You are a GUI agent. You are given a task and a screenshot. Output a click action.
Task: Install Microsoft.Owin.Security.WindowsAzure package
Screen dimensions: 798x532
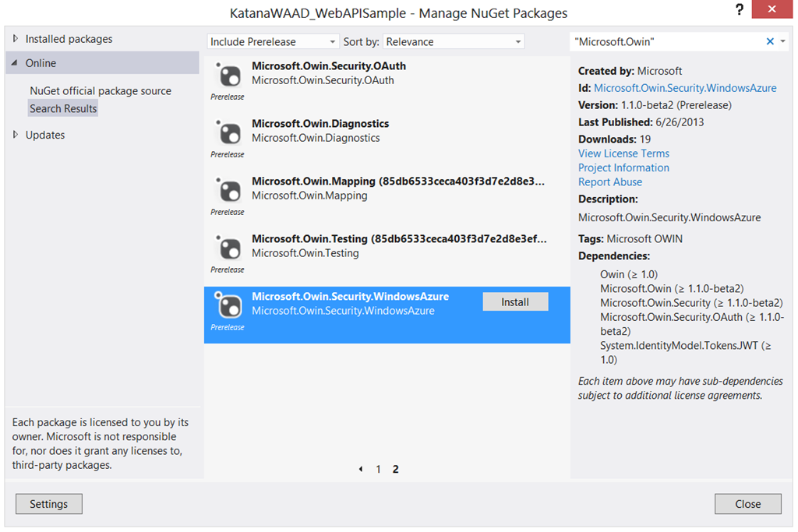(516, 301)
